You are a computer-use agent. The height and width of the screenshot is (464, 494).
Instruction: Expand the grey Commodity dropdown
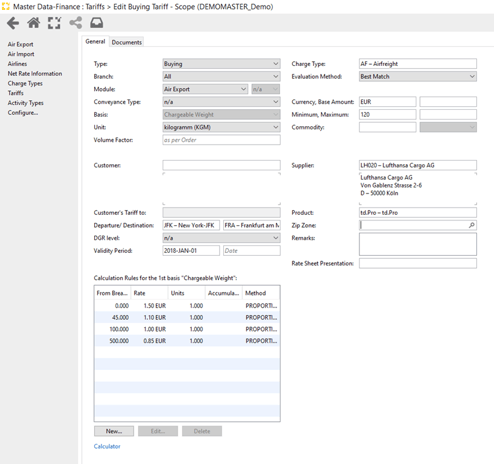pyautogui.click(x=448, y=127)
